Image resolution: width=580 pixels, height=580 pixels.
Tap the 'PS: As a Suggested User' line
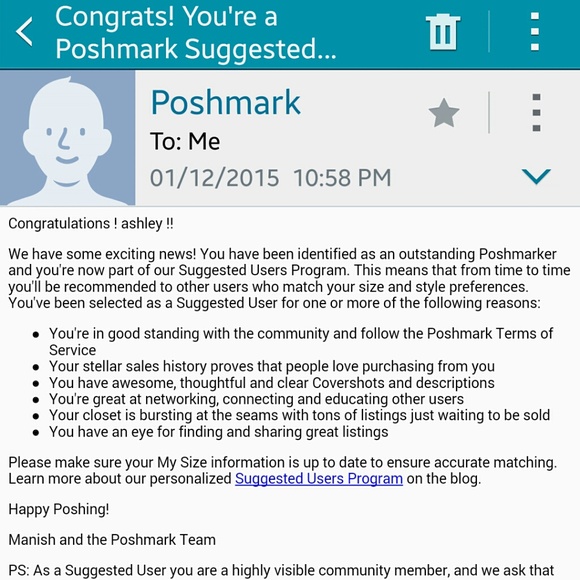(x=281, y=570)
